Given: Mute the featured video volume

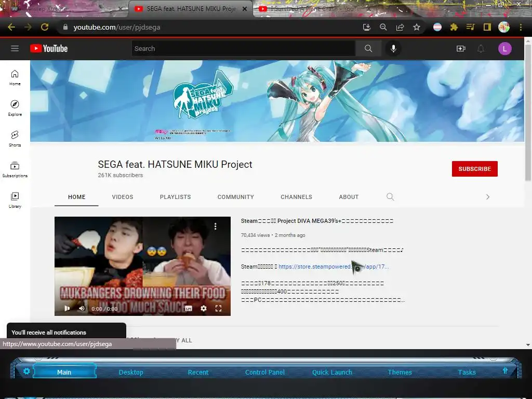Looking at the screenshot, I should [82, 309].
